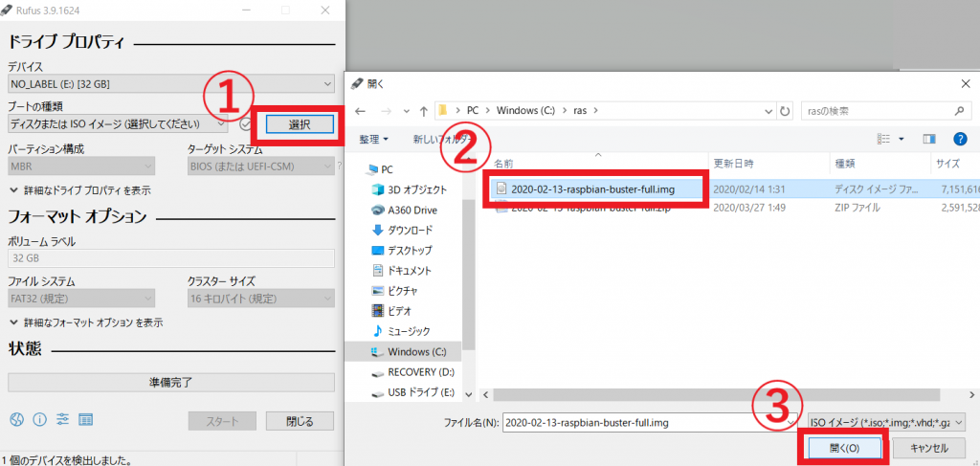Show Rufus log icon
980x466 pixels.
pos(85,419)
